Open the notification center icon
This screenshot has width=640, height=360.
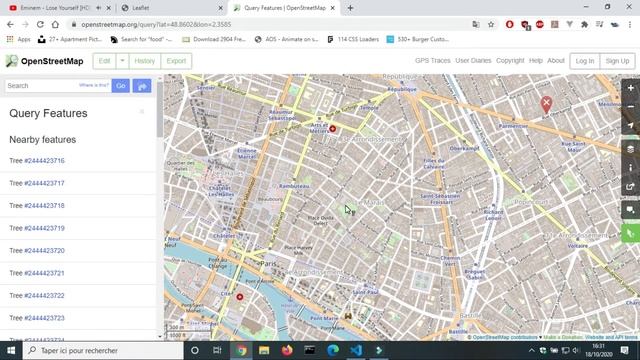click(624, 350)
